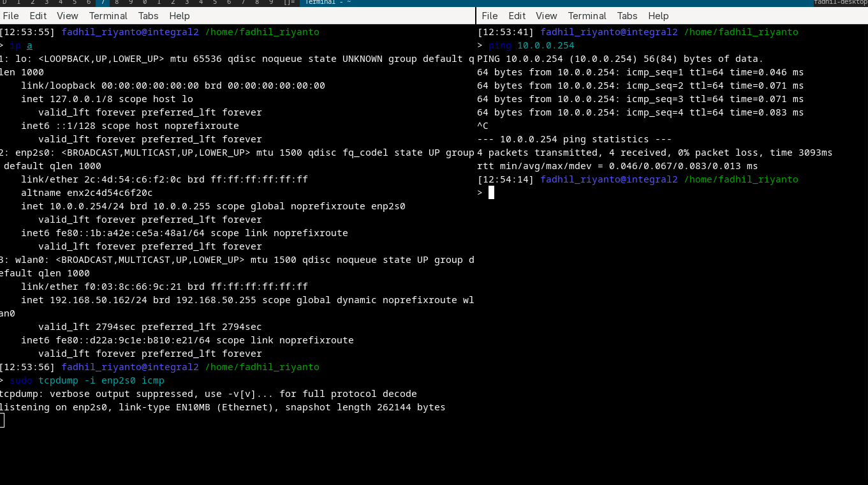This screenshot has width=868, height=485.
Task: Open the Edit menu in right terminal
Action: 517,15
